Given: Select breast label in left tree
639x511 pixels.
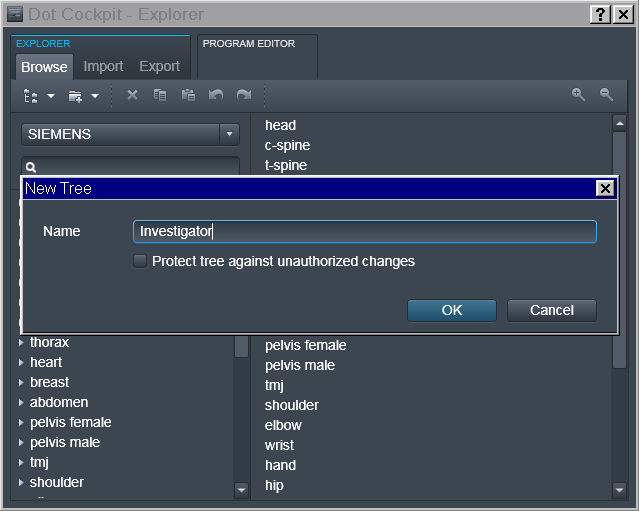Looking at the screenshot, I should (x=49, y=382).
